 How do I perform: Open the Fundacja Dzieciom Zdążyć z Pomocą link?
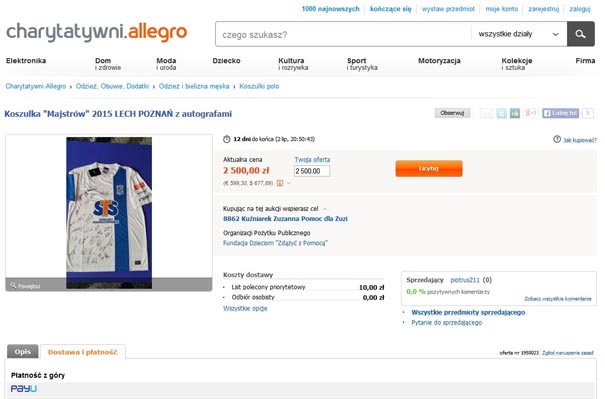[275, 243]
